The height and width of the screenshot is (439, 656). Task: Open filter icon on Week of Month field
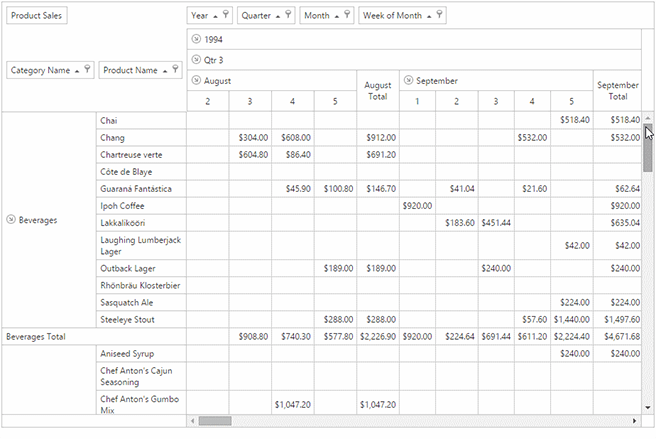pos(439,15)
